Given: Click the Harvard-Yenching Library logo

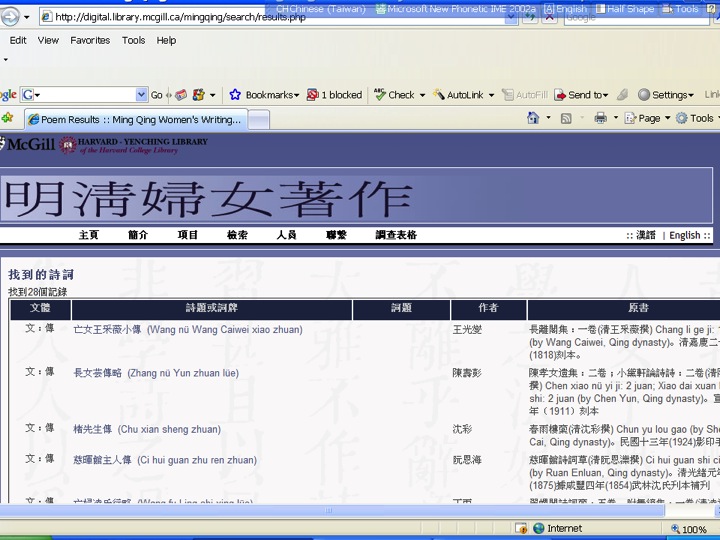Looking at the screenshot, I should (x=134, y=145).
